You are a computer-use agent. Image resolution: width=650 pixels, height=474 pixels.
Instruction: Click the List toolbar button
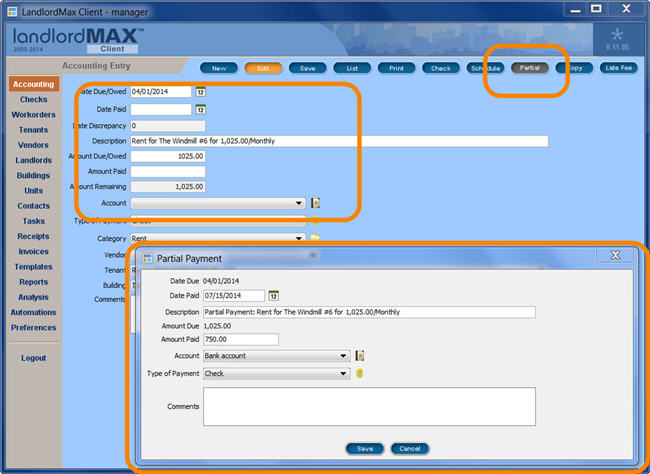(352, 68)
